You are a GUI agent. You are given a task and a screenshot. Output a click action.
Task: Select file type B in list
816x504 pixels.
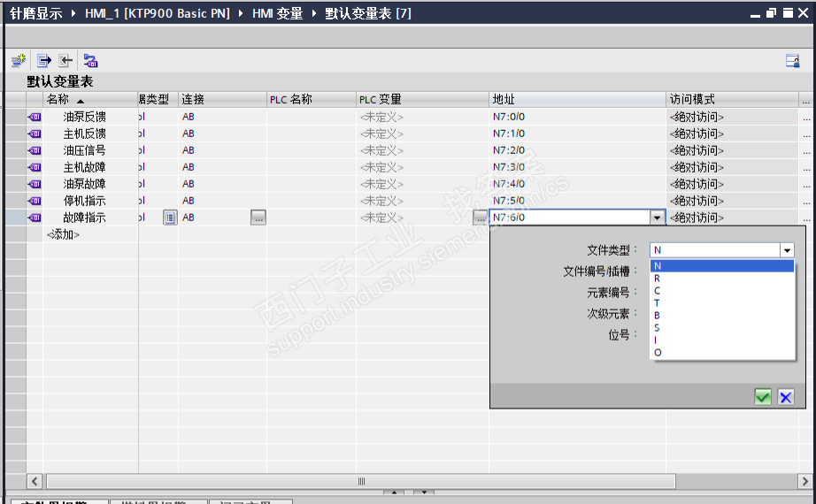pyautogui.click(x=722, y=315)
